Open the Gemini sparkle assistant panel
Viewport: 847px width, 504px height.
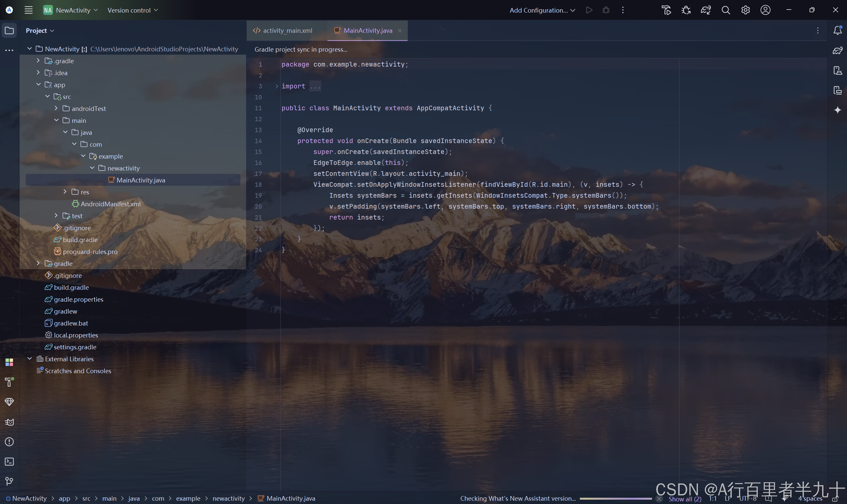[837, 110]
